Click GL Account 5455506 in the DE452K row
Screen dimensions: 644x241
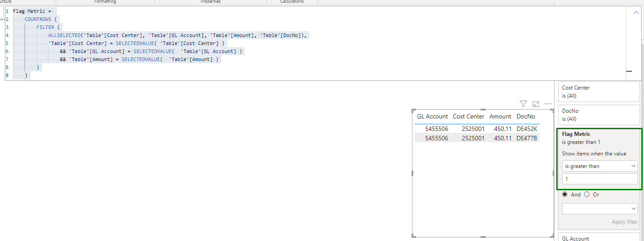click(x=436, y=129)
